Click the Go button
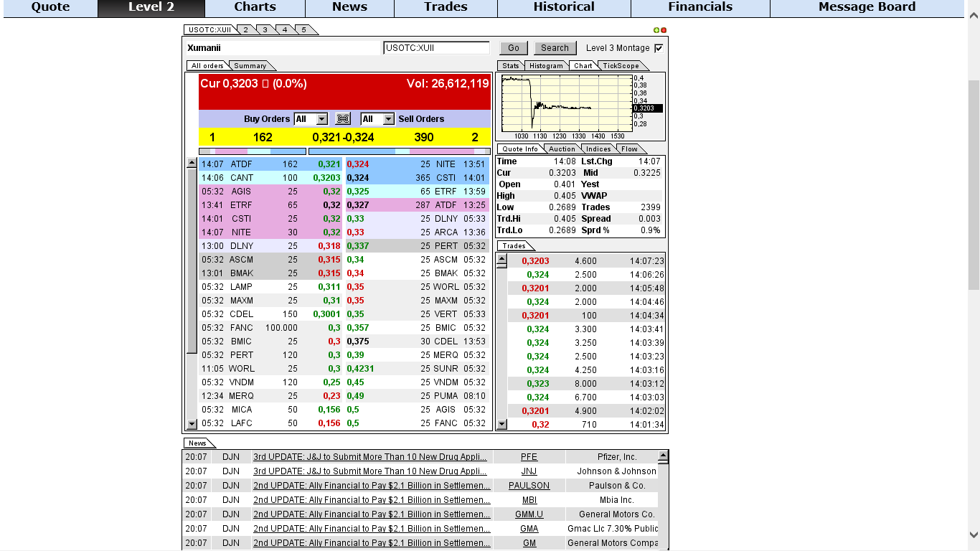The width and height of the screenshot is (980, 551). click(514, 48)
